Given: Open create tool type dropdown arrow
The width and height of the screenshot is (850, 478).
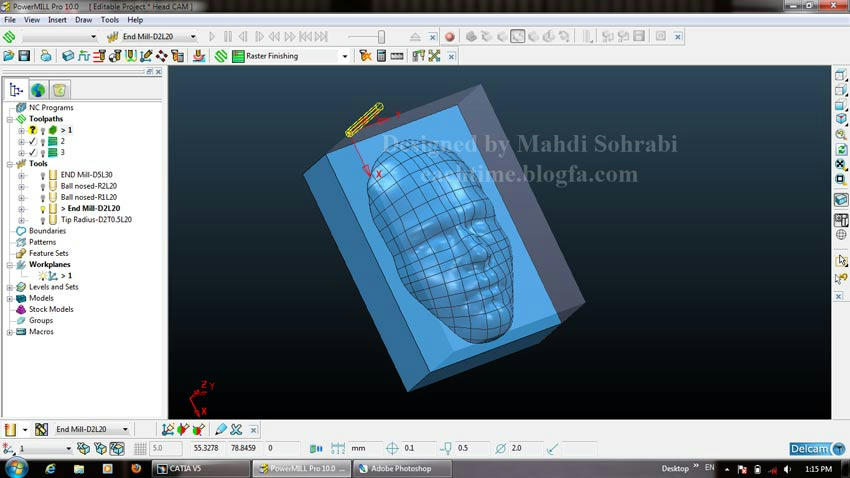Looking at the screenshot, I should [25, 430].
